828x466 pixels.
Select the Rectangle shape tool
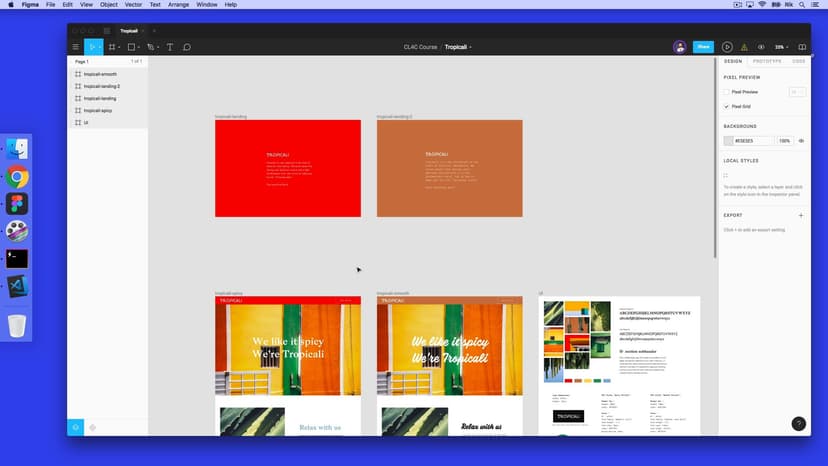point(131,47)
